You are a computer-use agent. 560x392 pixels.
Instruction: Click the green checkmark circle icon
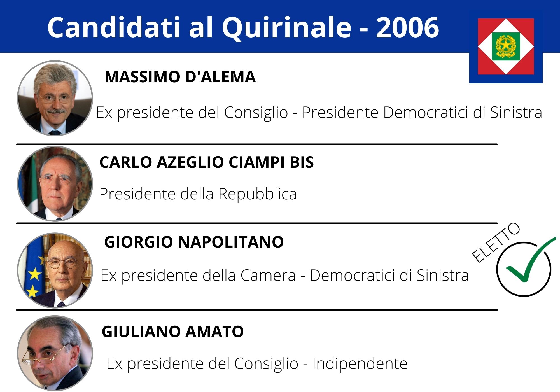524,269
